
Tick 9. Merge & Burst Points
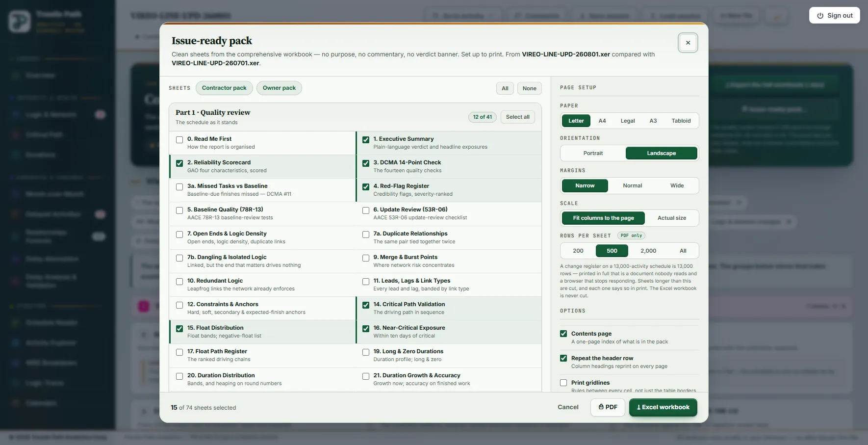[x=366, y=258]
